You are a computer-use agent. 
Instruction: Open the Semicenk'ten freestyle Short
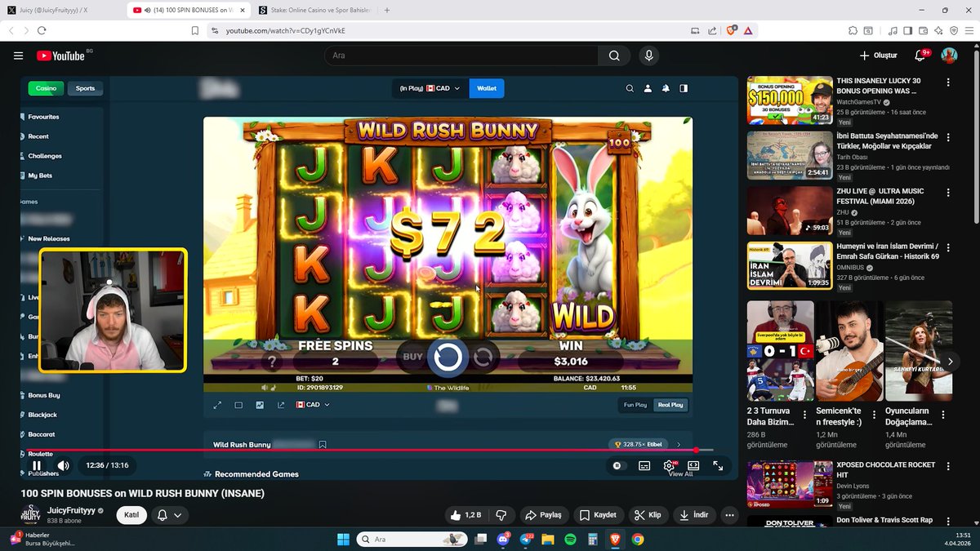point(849,352)
